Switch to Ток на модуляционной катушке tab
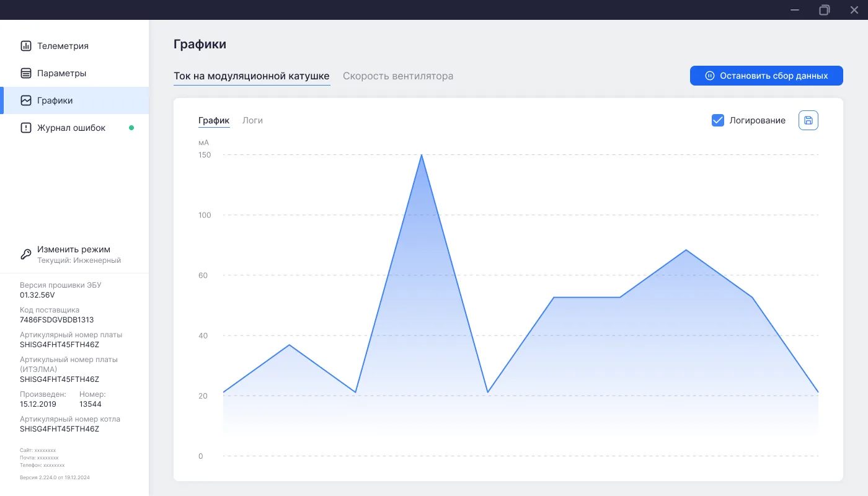The width and height of the screenshot is (868, 496). coord(252,76)
